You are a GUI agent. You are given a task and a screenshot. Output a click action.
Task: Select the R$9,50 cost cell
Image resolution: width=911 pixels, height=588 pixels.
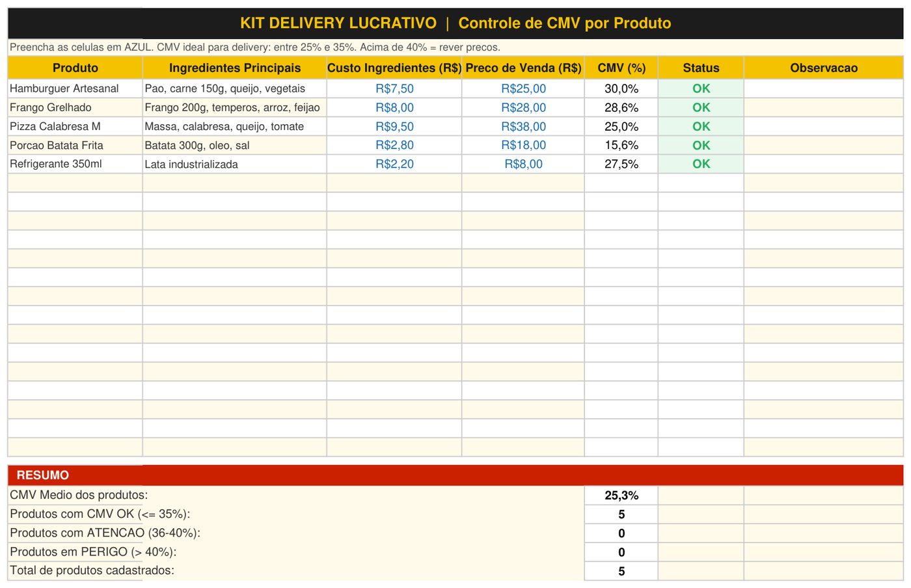click(x=394, y=126)
